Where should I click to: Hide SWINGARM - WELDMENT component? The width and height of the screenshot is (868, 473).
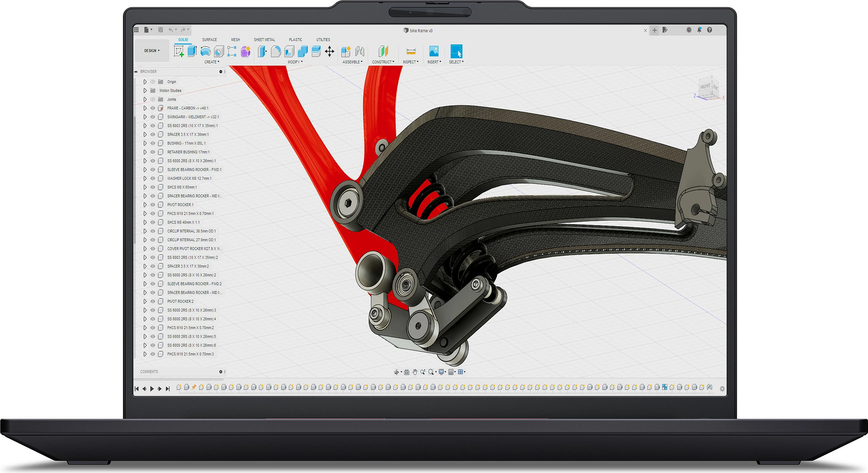153,117
